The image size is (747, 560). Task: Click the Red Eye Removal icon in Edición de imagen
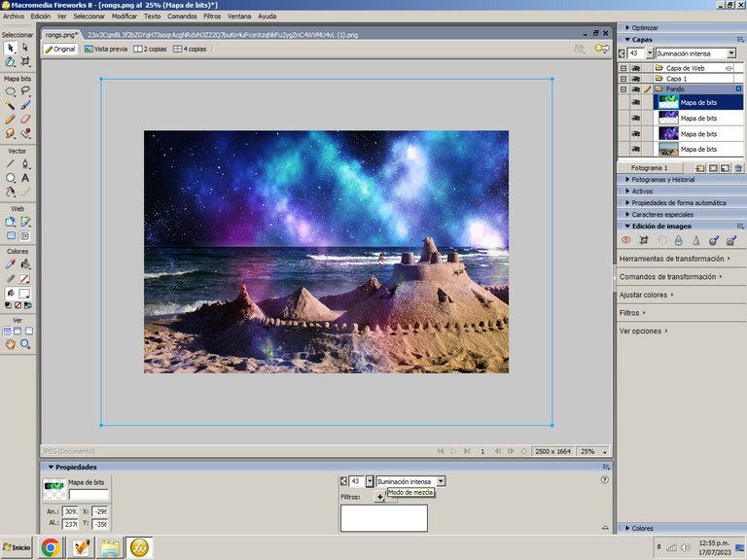pyautogui.click(x=626, y=240)
